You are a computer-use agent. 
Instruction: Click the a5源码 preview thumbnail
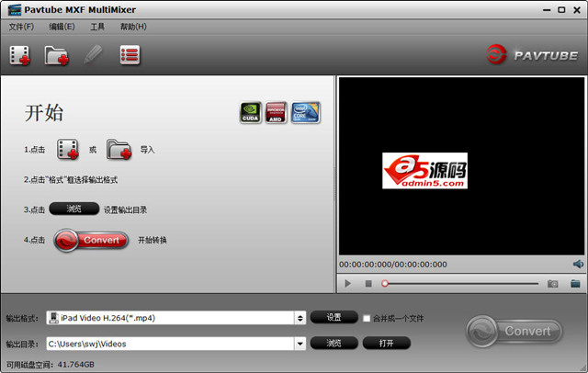point(424,170)
